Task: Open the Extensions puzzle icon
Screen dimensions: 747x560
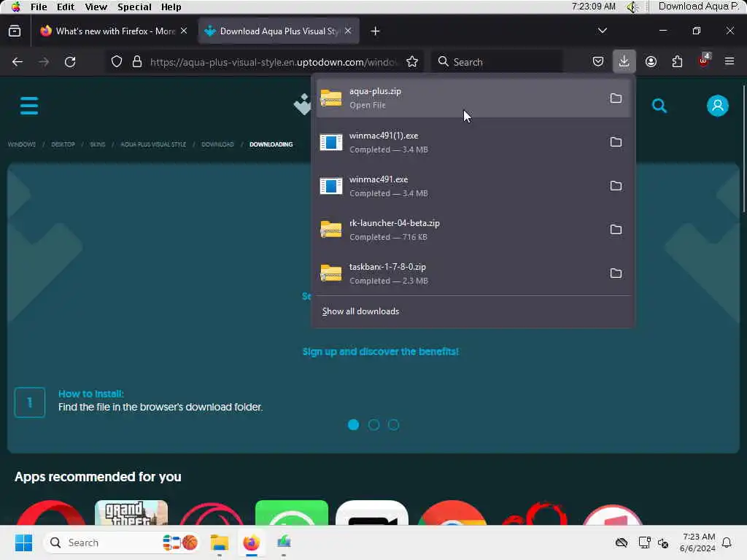Action: click(x=677, y=61)
